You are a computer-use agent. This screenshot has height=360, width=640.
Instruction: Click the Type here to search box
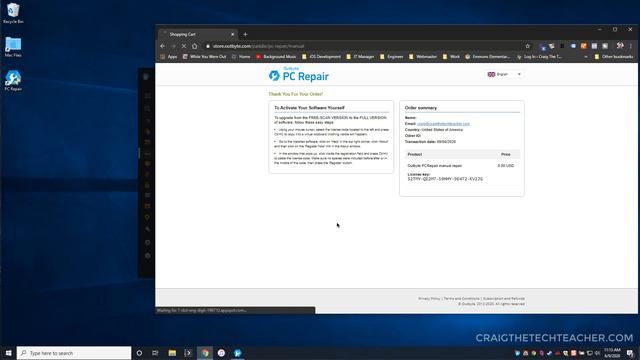pos(74,353)
